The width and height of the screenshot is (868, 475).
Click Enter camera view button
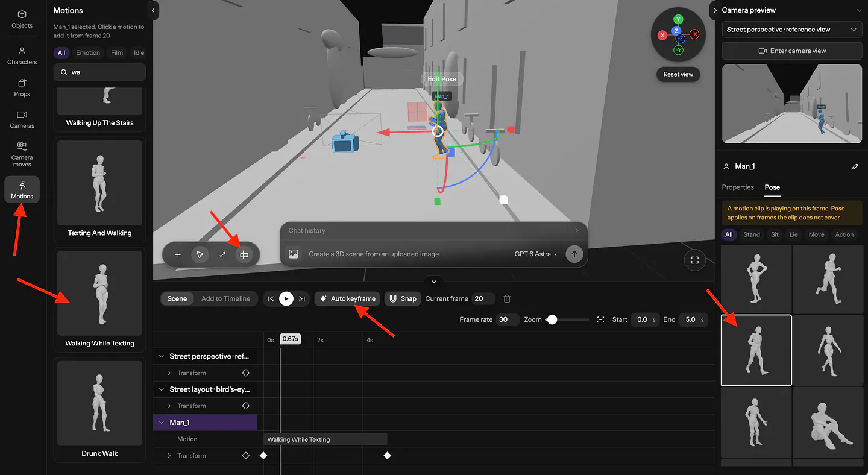[792, 51]
